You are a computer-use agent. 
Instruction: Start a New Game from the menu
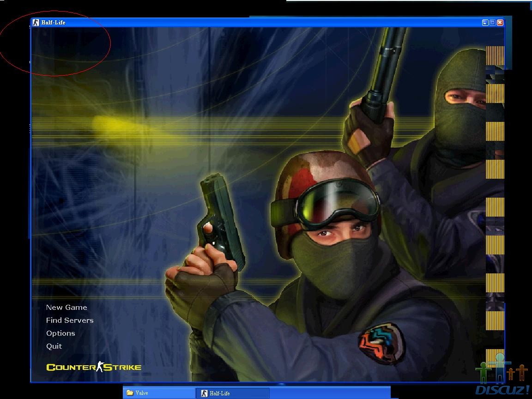click(66, 308)
